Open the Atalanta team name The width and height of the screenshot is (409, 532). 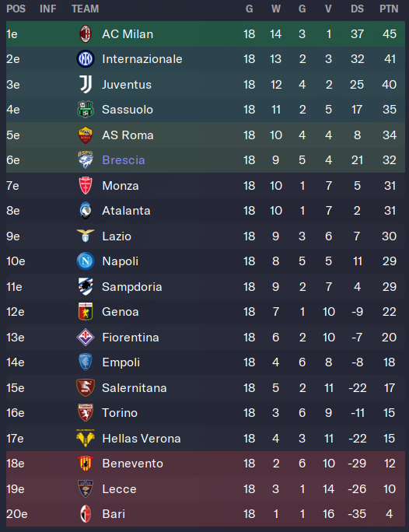(126, 211)
